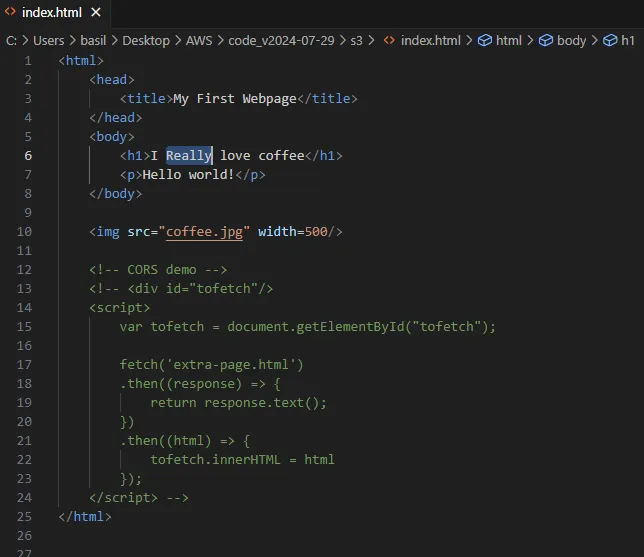Viewport: 644px width, 557px height.
Task: Click the closing head tag
Action: 115,118
